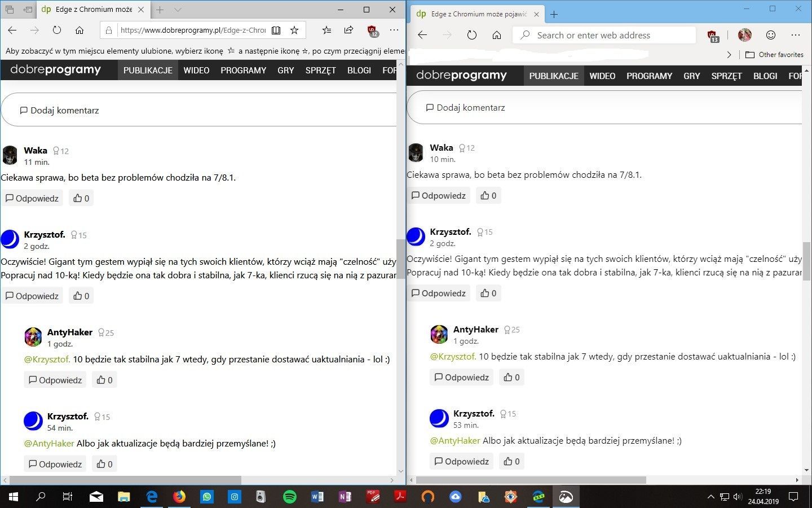Click the Spotify icon on the taskbar
Screen dimensions: 812x508
[290, 497]
